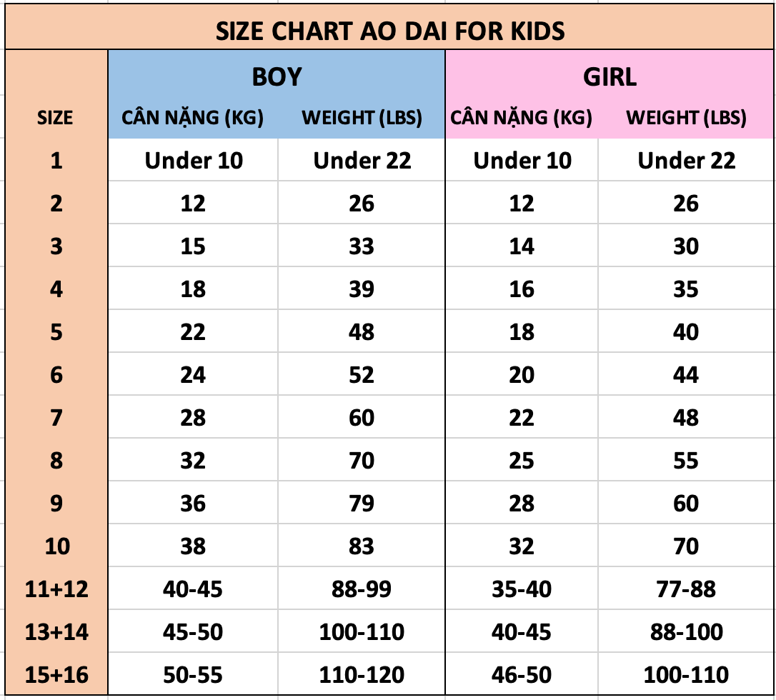This screenshot has width=776, height=700.
Task: Select the girl's "Under 22" lbs cell
Action: 686,161
